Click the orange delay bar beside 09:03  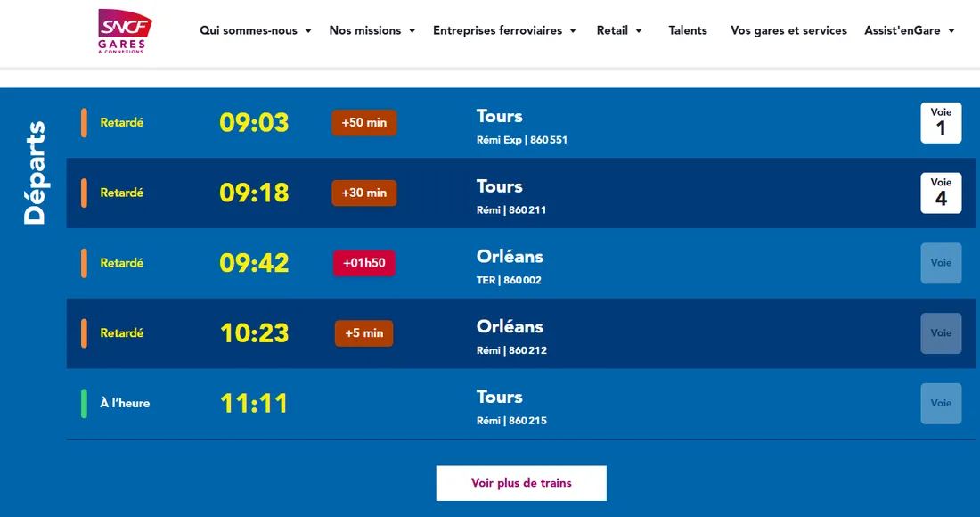(x=84, y=123)
